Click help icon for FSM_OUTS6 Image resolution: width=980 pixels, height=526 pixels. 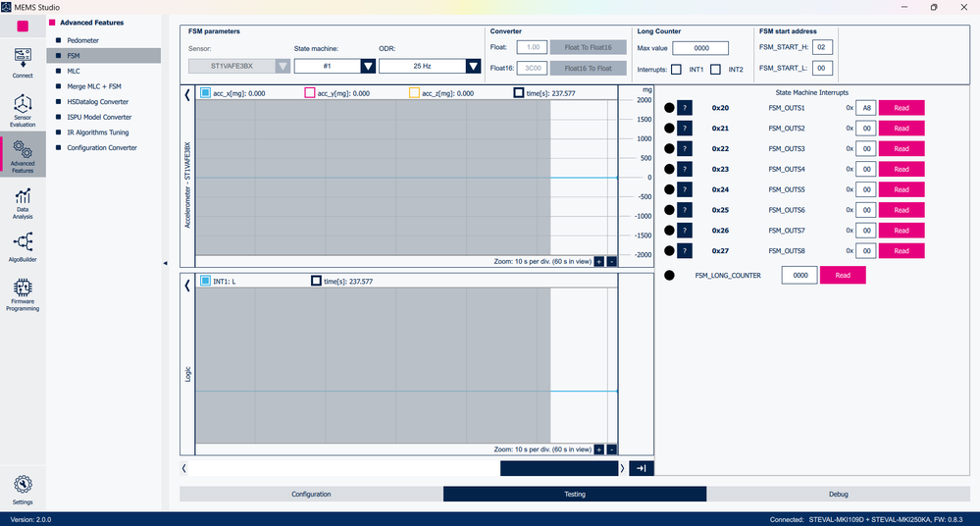click(685, 210)
